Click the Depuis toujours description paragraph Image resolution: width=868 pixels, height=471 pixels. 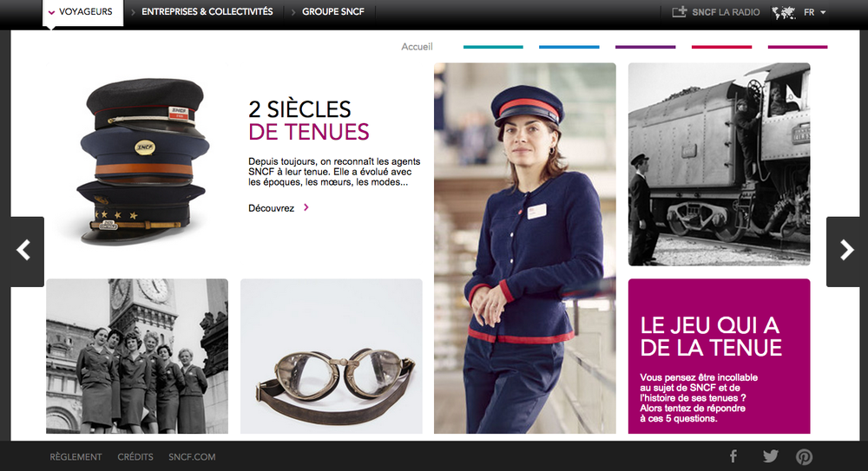point(334,172)
